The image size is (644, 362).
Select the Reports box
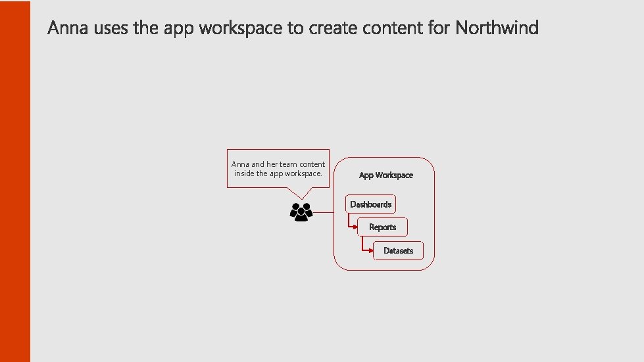(382, 227)
